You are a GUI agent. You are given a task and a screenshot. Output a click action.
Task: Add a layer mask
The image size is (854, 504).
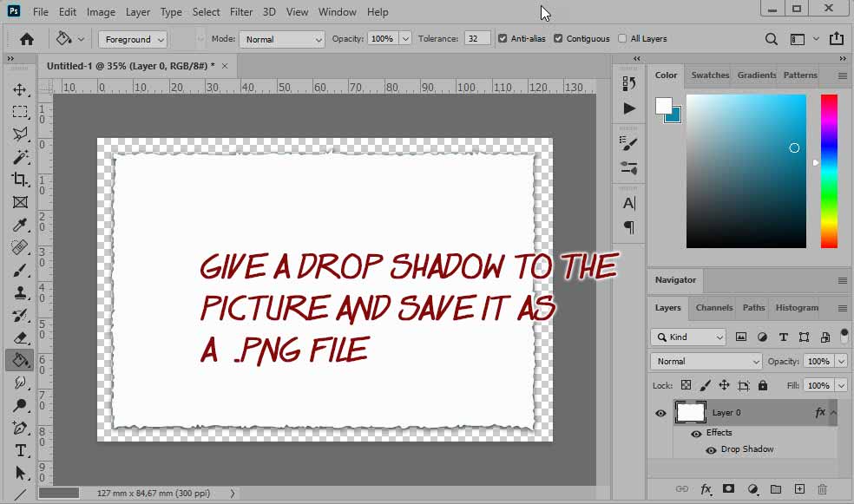pyautogui.click(x=729, y=488)
